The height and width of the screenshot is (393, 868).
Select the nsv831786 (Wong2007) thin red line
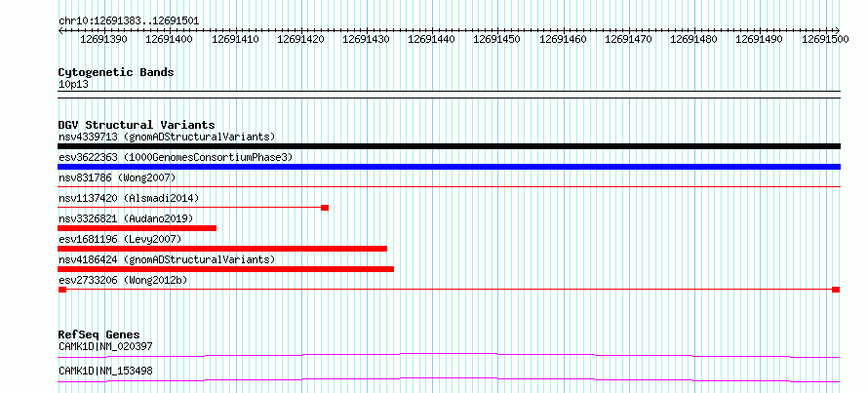(x=449, y=187)
